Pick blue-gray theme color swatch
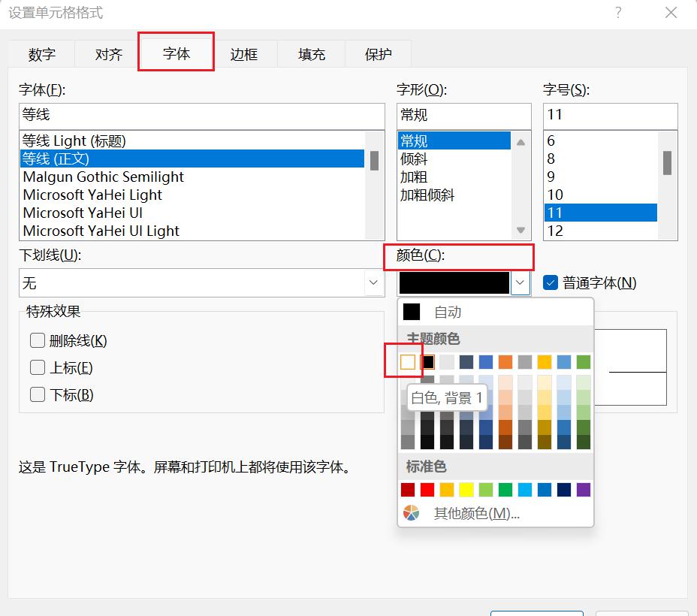Screen dimensions: 697x616 [466, 362]
